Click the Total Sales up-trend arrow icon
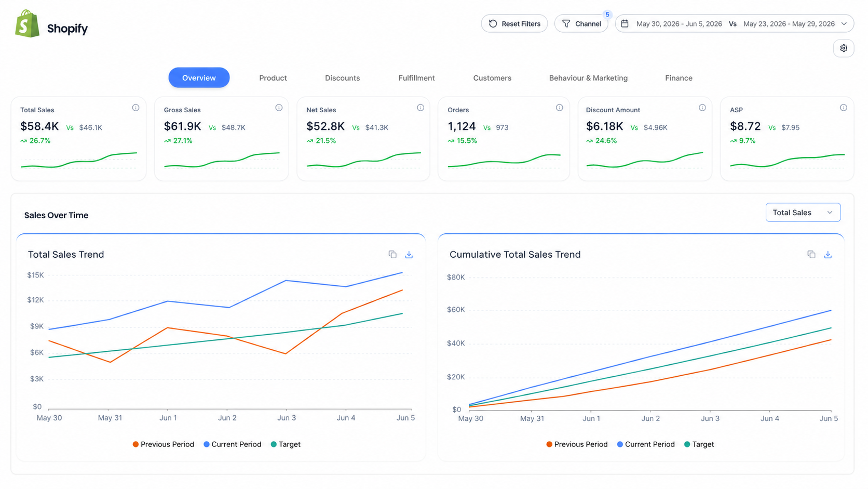Screen dimensions: 868x489 tap(23, 141)
